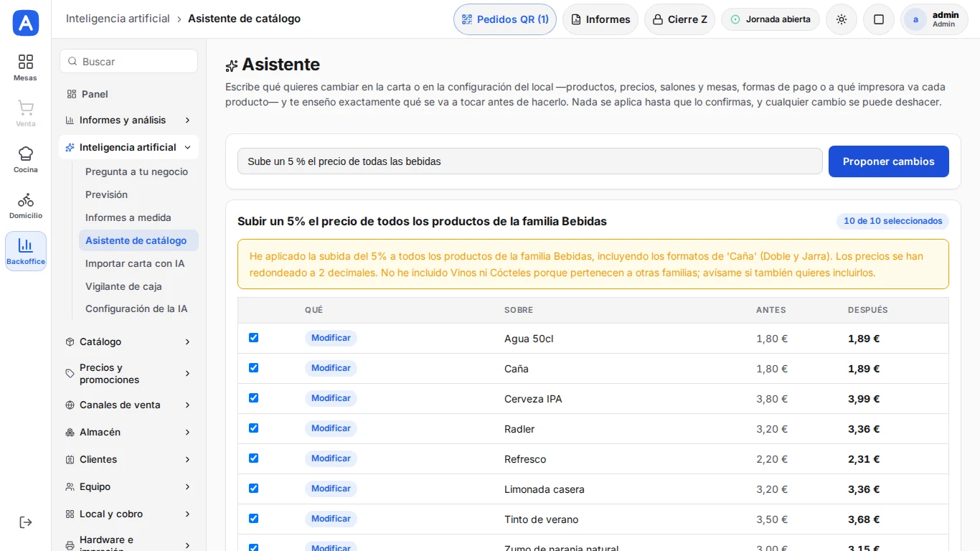This screenshot has height=551, width=980.
Task: Click the Informes top button
Action: pyautogui.click(x=600, y=19)
